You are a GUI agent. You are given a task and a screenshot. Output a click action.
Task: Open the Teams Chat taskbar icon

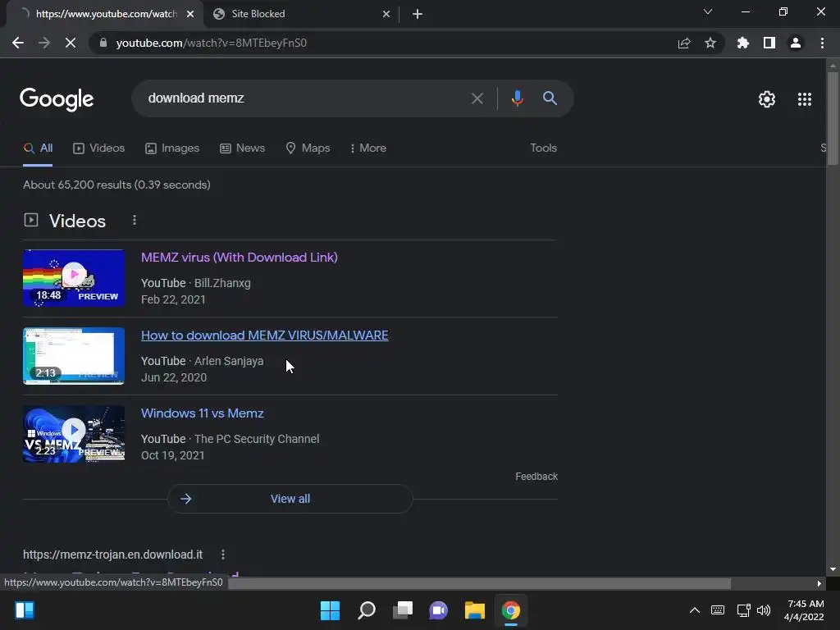point(439,610)
